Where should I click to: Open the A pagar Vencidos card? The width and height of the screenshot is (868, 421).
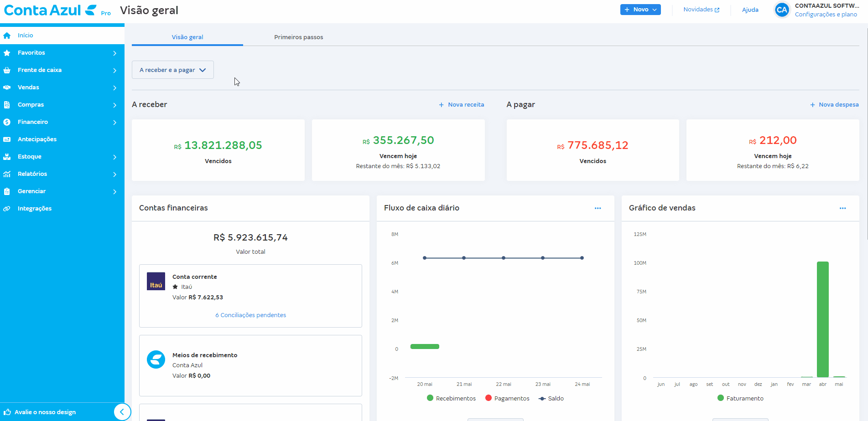[593, 150]
